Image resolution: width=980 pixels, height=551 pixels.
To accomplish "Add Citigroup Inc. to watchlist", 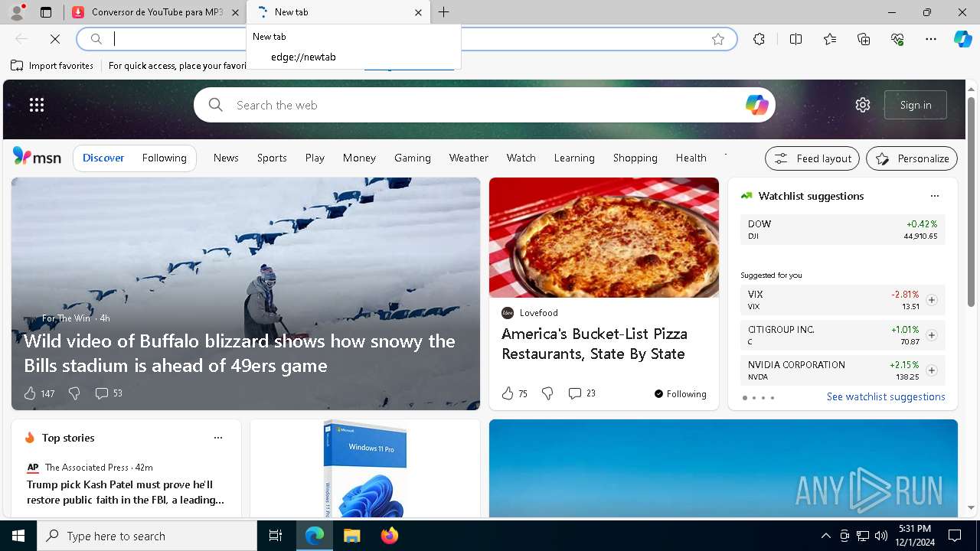I will pos(932,335).
